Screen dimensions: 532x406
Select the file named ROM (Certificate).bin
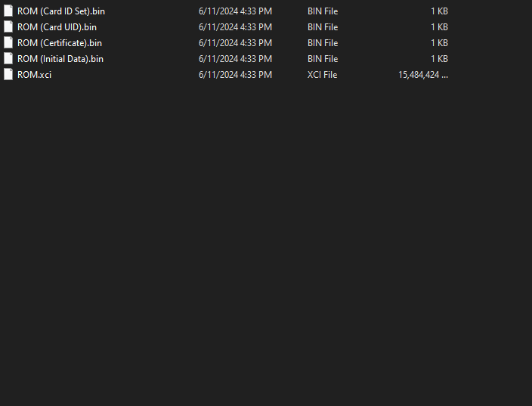point(60,43)
